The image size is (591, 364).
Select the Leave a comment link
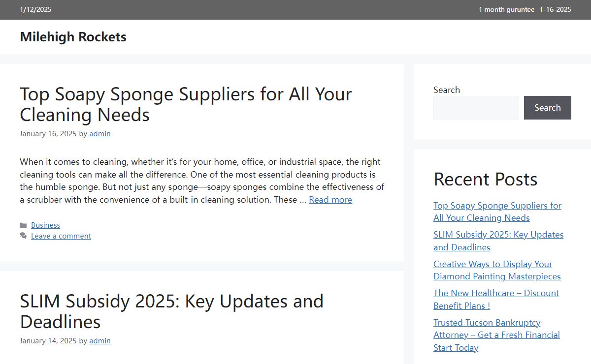point(61,236)
